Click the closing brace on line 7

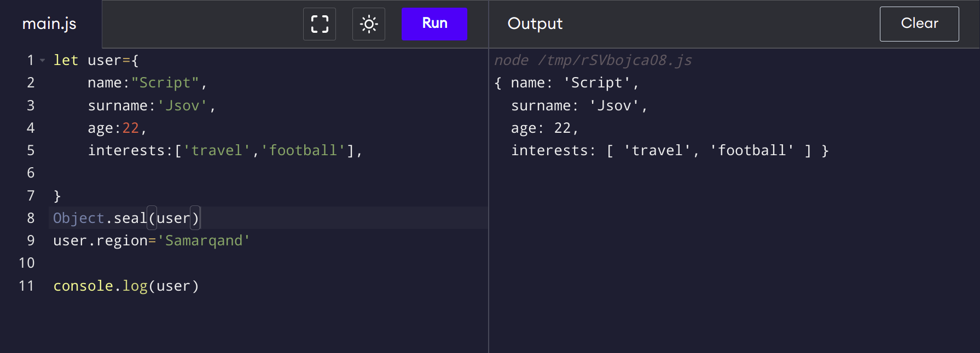click(x=57, y=196)
